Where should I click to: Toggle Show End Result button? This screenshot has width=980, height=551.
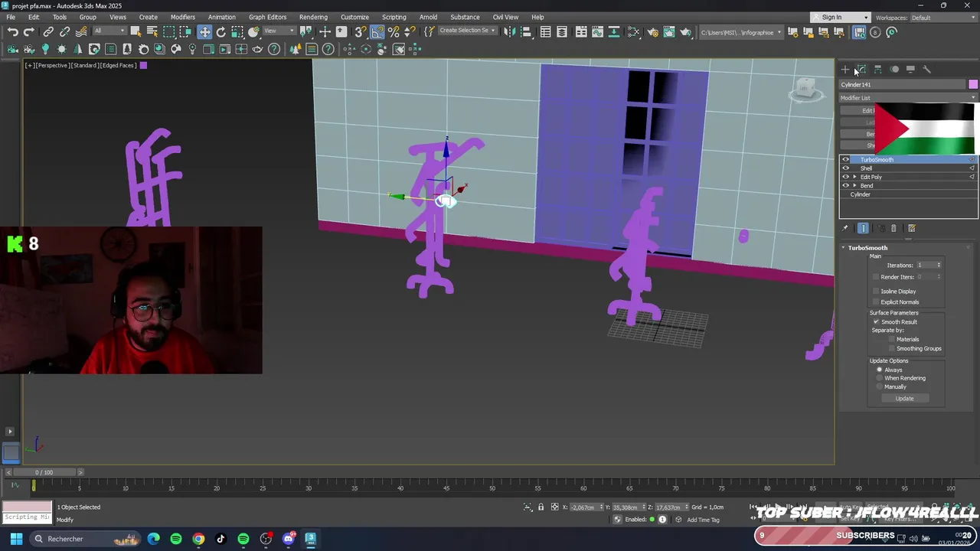point(864,228)
